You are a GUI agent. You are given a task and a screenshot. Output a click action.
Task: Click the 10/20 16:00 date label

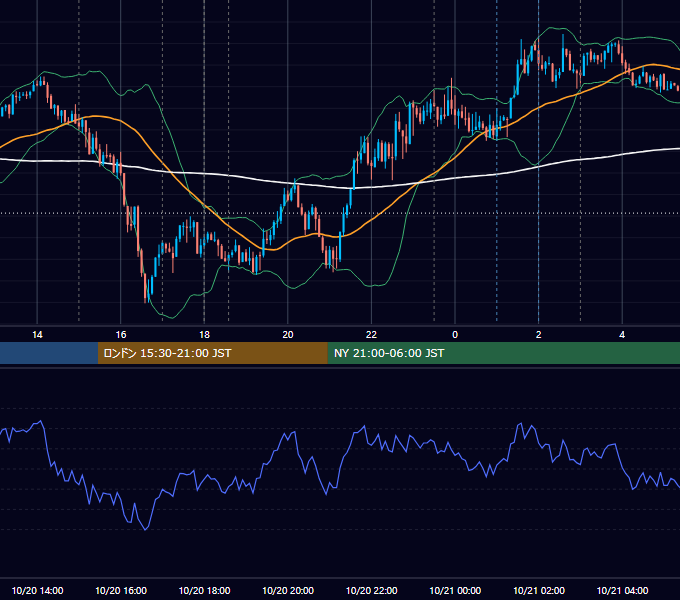[x=121, y=590]
